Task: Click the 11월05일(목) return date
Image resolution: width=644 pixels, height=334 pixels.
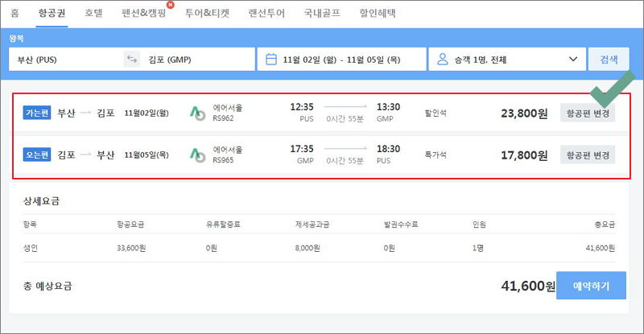Action: click(147, 155)
